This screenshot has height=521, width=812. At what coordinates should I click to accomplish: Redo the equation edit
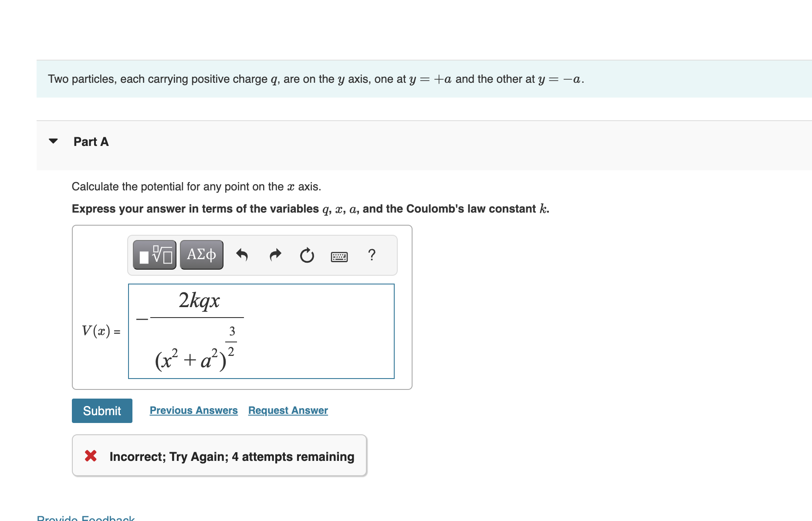point(275,255)
